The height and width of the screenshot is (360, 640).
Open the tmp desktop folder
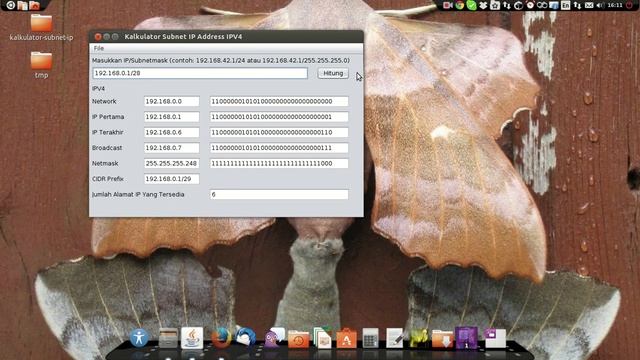coord(41,64)
